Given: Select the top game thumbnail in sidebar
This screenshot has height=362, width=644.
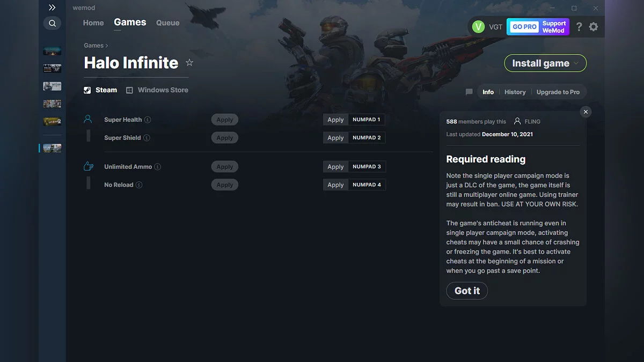Looking at the screenshot, I should click(52, 51).
